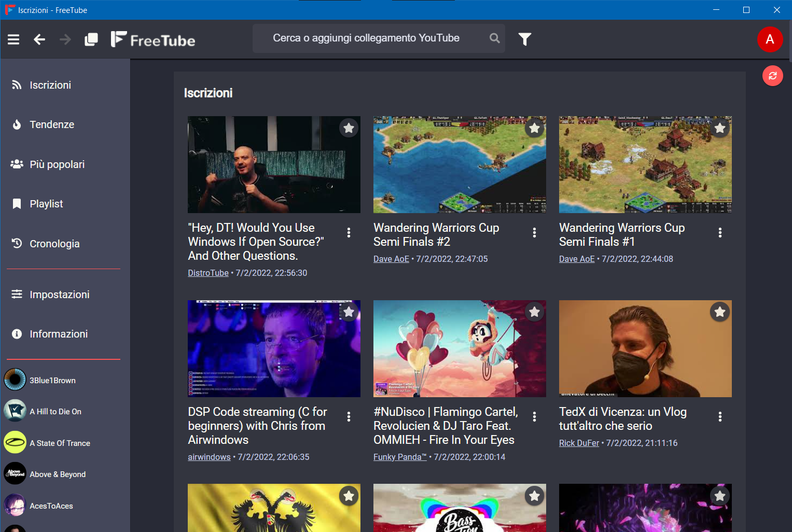The image size is (792, 532).
Task: Open the options menu on Wandering Warriors Cup Semi Finals #1
Action: [720, 232]
